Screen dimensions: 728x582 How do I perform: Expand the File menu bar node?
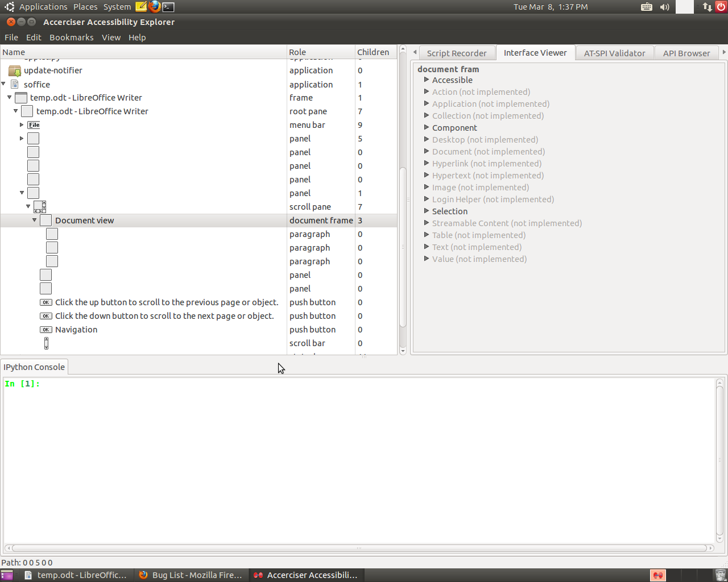[22, 125]
